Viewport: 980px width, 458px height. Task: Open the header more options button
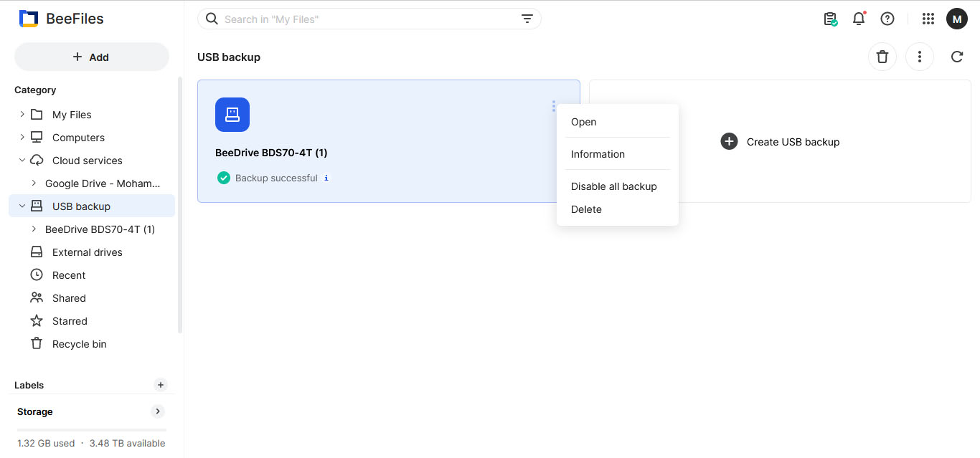point(920,57)
